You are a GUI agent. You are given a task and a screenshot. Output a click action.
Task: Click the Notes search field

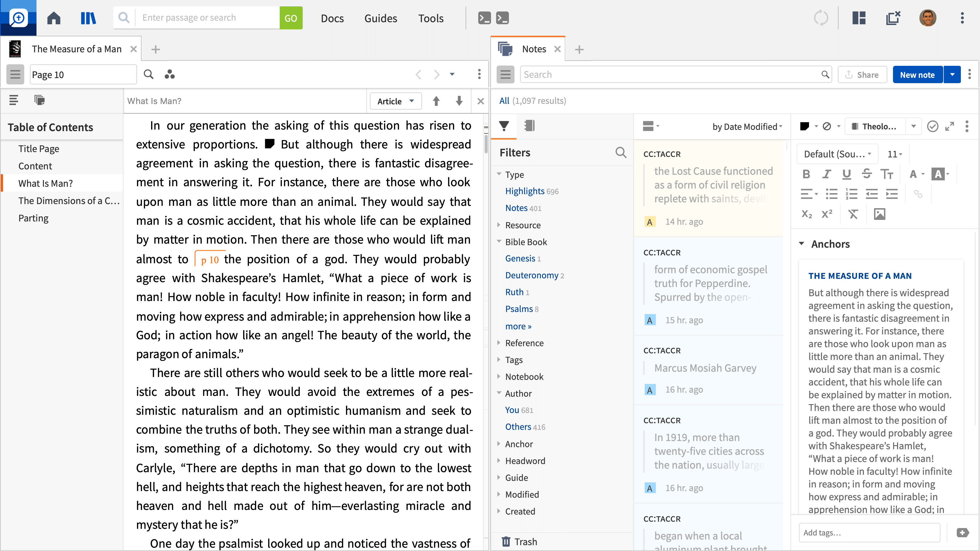click(x=676, y=74)
